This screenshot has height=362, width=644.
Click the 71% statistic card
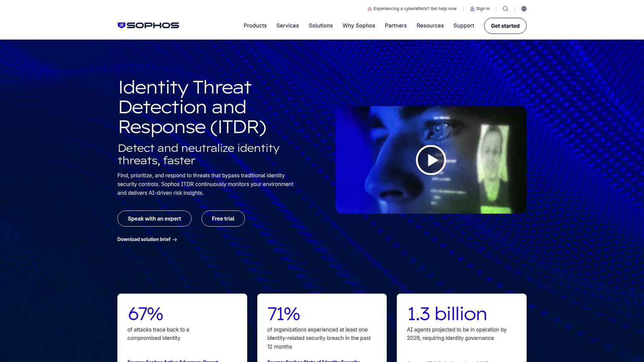pyautogui.click(x=322, y=328)
